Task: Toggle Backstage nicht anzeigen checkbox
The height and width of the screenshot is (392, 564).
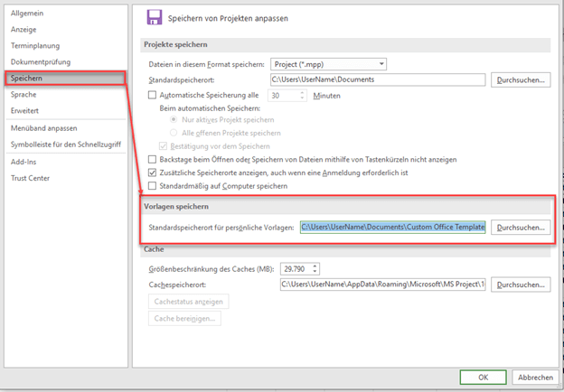Action: coord(152,159)
